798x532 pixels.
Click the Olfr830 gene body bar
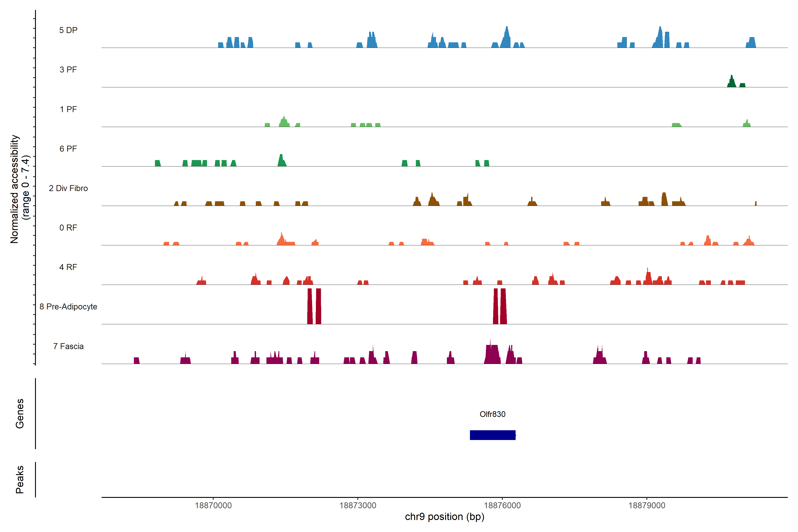click(x=492, y=435)
